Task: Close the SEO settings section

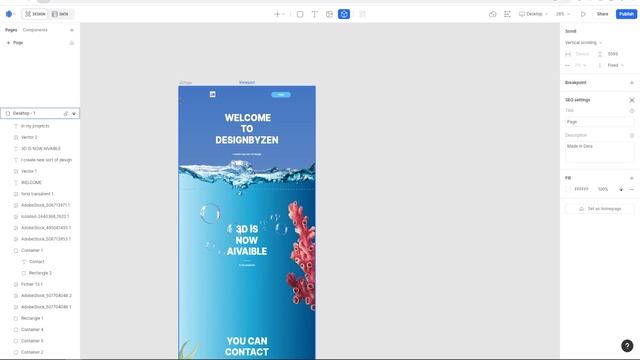Action: coord(632,100)
